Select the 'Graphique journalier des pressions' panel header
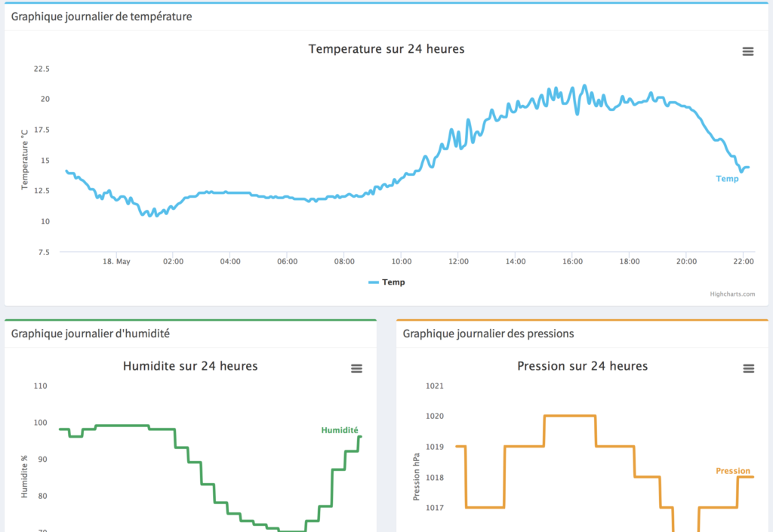 point(488,333)
